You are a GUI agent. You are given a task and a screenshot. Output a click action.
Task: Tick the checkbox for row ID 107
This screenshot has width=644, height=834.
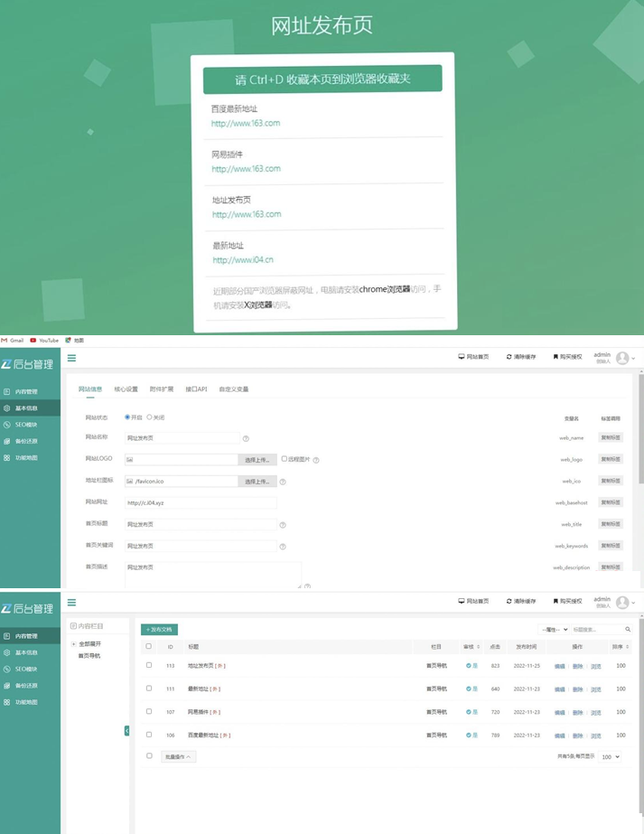[149, 711]
